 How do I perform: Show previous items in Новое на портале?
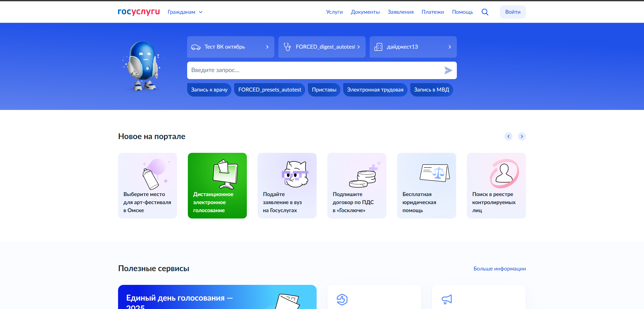click(x=508, y=136)
